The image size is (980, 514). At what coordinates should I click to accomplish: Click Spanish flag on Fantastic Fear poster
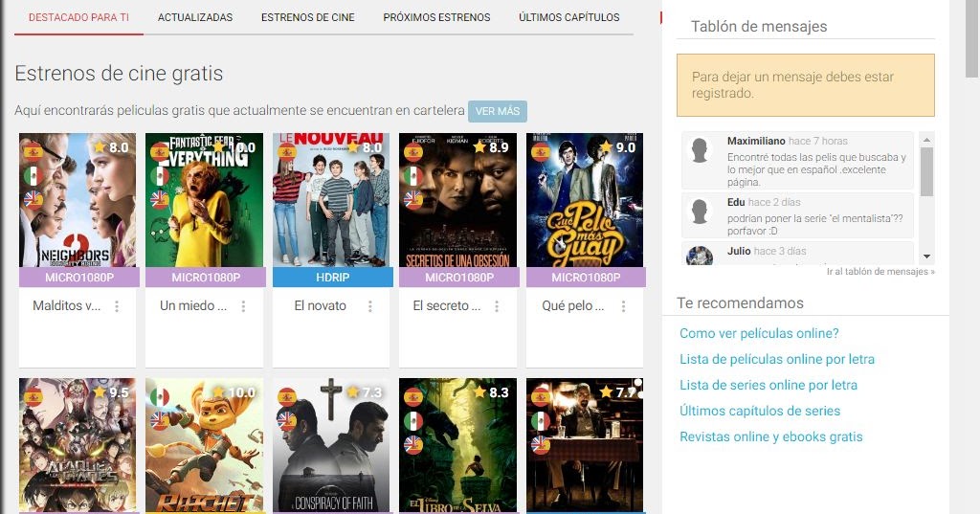click(x=160, y=151)
